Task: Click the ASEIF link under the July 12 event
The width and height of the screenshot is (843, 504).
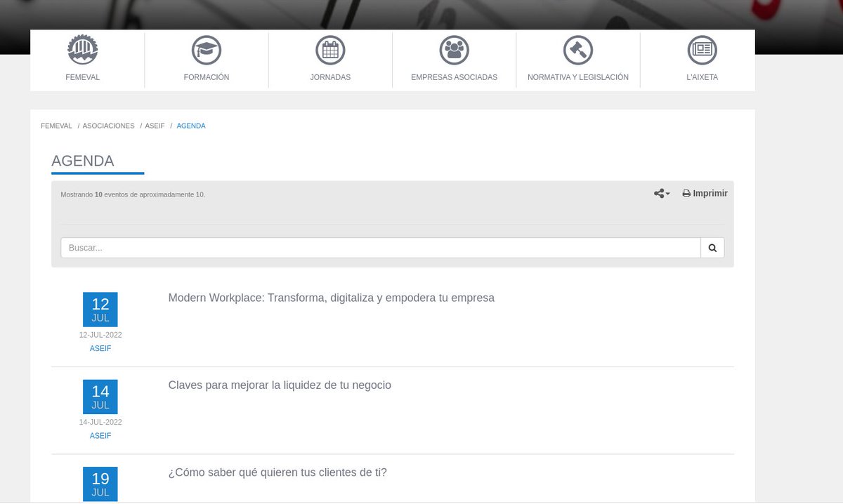Action: [100, 348]
